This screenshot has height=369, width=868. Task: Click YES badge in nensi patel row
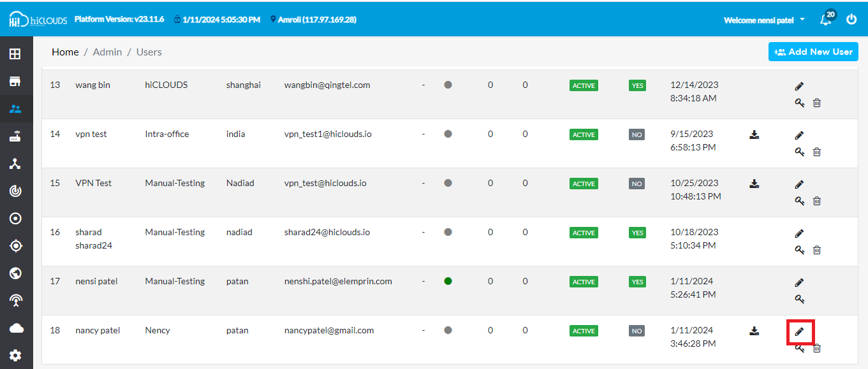pos(637,282)
